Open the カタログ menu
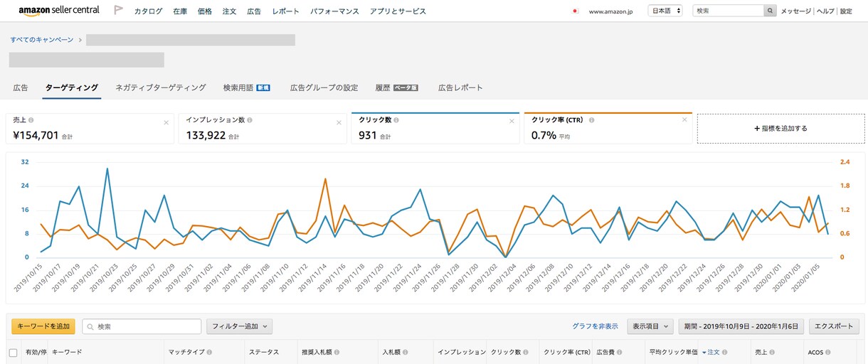 tap(148, 11)
